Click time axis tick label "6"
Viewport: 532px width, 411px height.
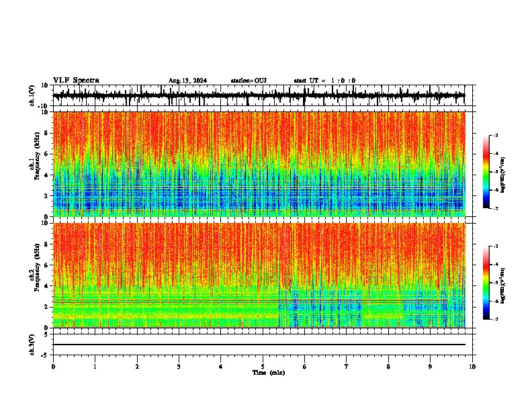tap(305, 367)
